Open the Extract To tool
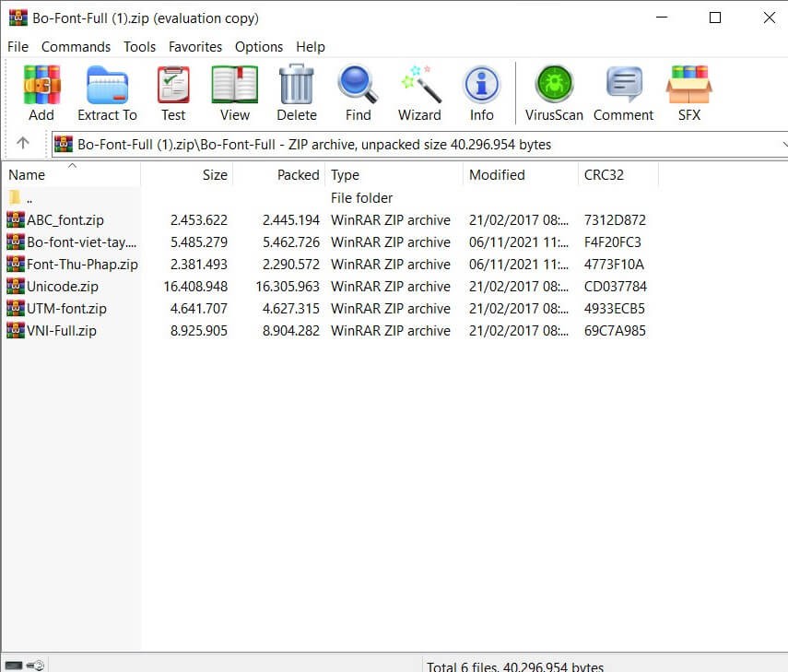788x672 pixels. [107, 93]
